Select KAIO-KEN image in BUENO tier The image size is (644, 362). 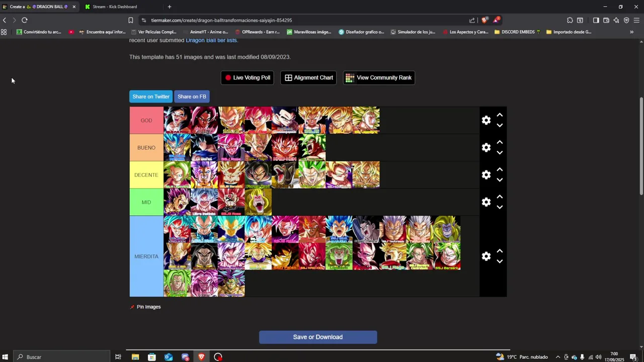click(285, 147)
